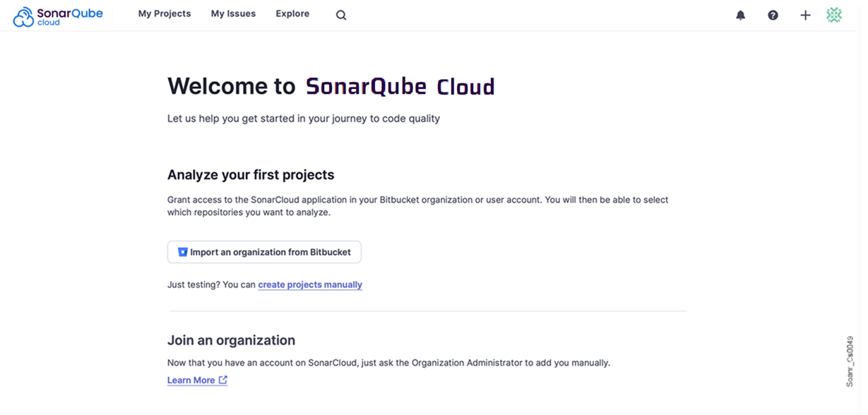Click the plus icon in the header
868x415 pixels.
[805, 15]
